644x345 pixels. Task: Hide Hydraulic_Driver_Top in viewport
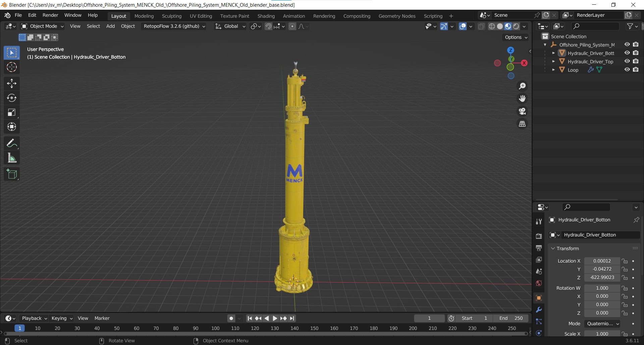pyautogui.click(x=627, y=61)
